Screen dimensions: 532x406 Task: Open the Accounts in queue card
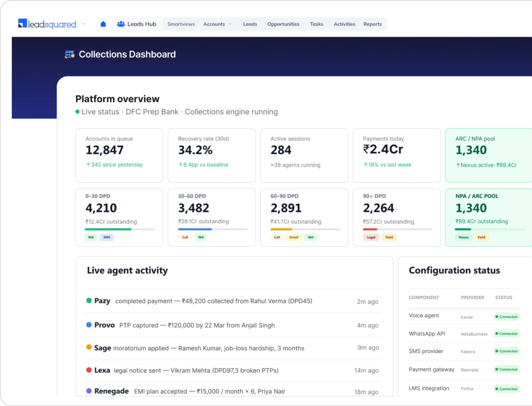119,155
